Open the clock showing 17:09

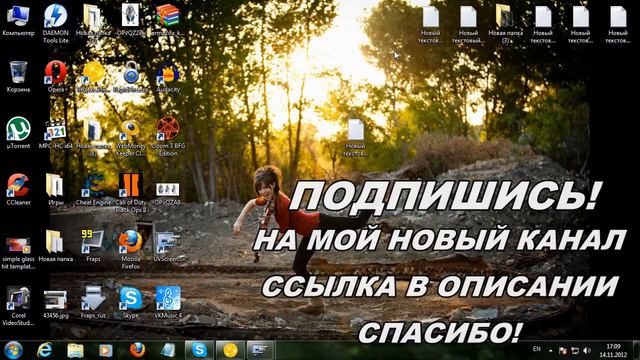[x=613, y=351]
